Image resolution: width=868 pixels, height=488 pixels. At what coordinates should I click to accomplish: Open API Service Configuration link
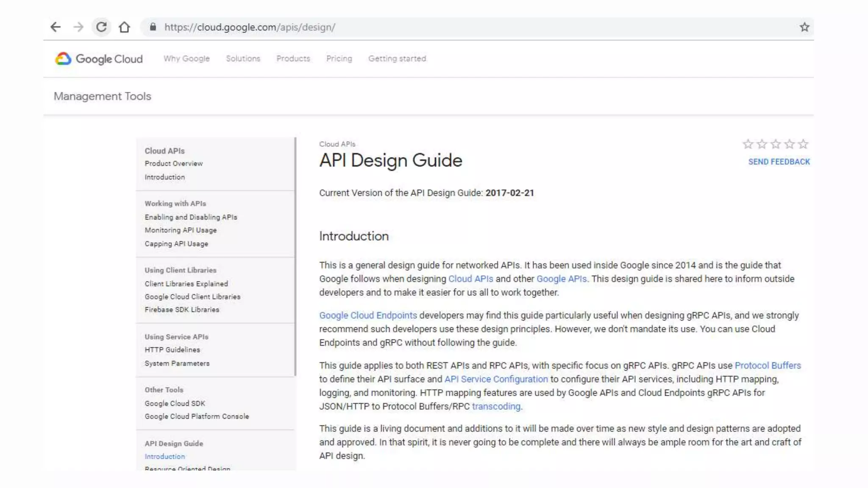click(496, 379)
